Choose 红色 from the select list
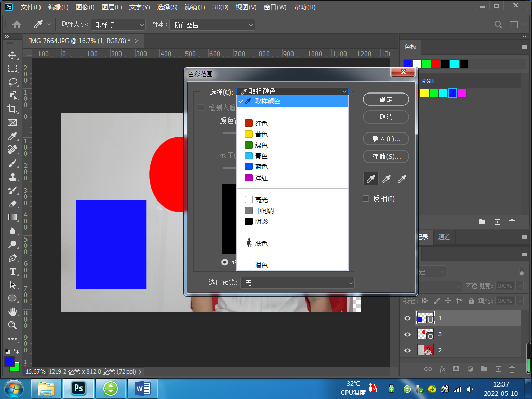This screenshot has width=532, height=399. tap(261, 123)
